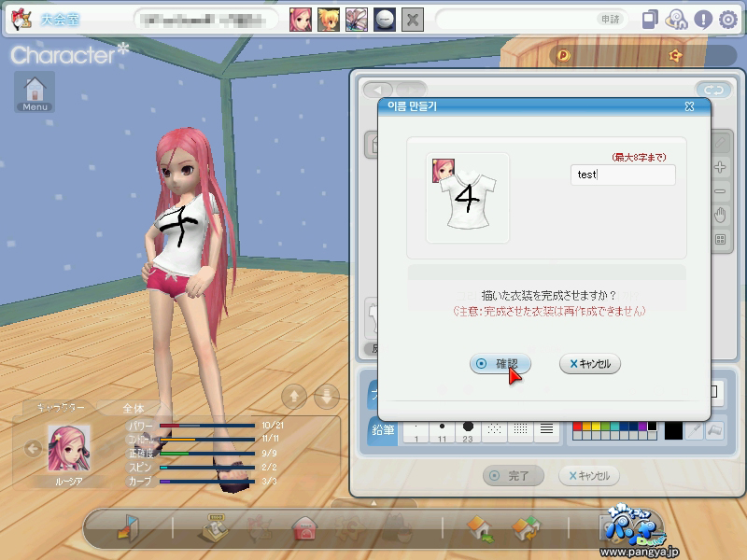Switch to the 全体 tab
The height and width of the screenshot is (560, 747).
pyautogui.click(x=134, y=408)
